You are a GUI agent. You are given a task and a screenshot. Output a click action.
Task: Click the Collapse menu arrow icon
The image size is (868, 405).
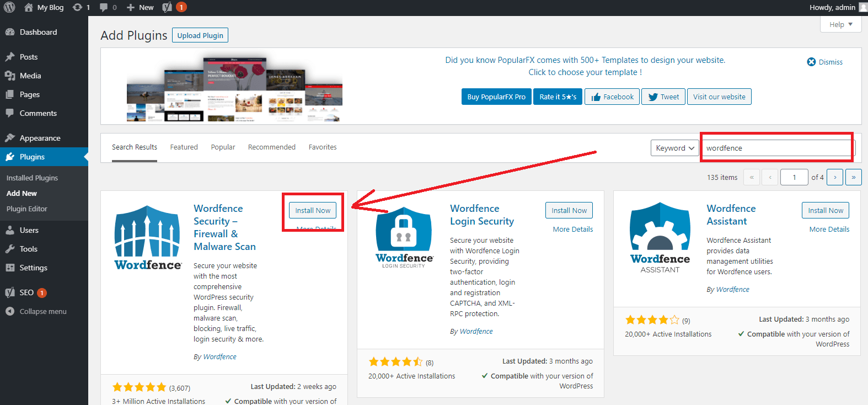(10, 311)
